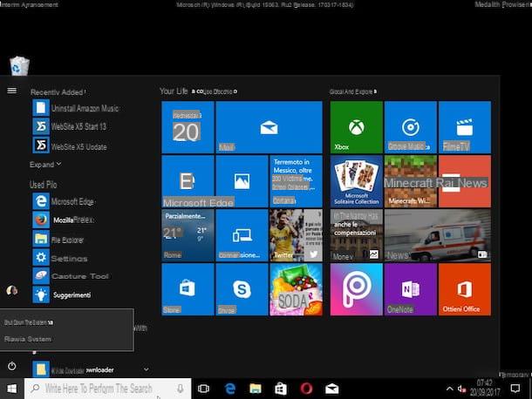Open the Mail tile
532x399 pixels.
(269, 127)
